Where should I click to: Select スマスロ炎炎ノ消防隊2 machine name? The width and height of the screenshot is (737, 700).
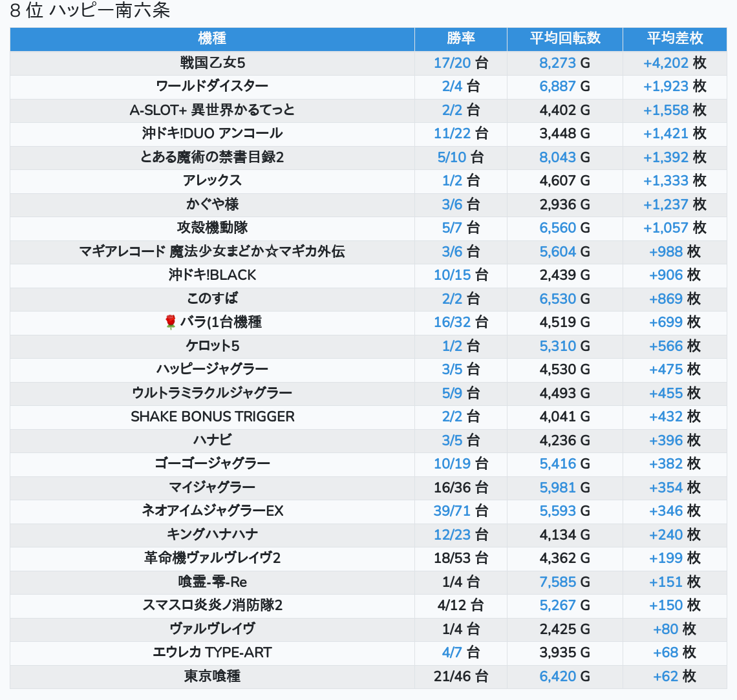tap(213, 605)
